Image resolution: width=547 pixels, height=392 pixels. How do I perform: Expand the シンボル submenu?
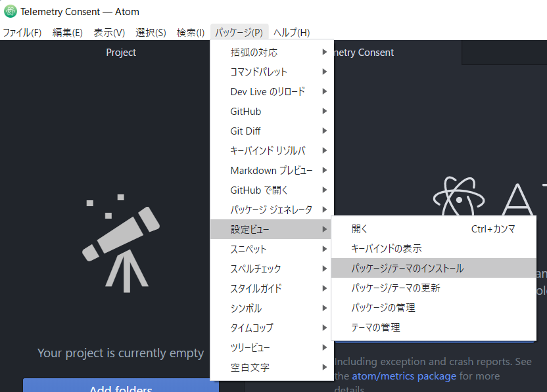(272, 308)
